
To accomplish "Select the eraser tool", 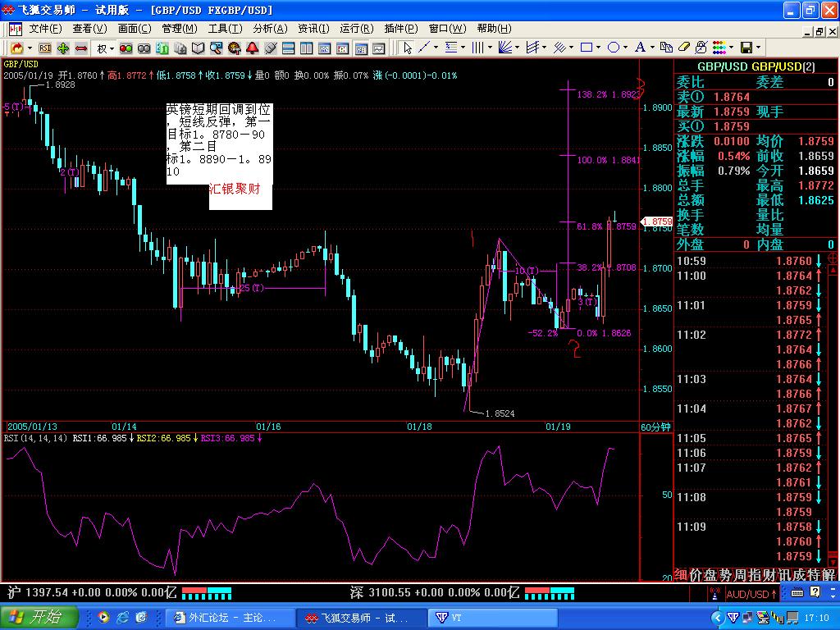I will click(x=684, y=48).
